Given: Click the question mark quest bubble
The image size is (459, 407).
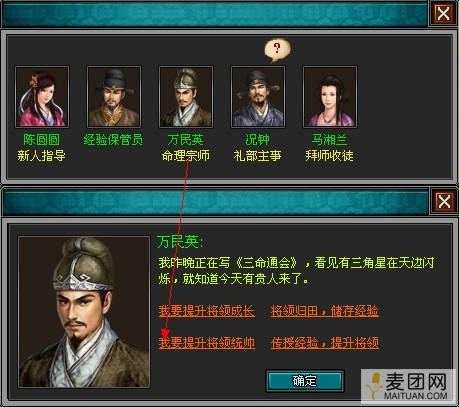Looking at the screenshot, I should pyautogui.click(x=277, y=50).
